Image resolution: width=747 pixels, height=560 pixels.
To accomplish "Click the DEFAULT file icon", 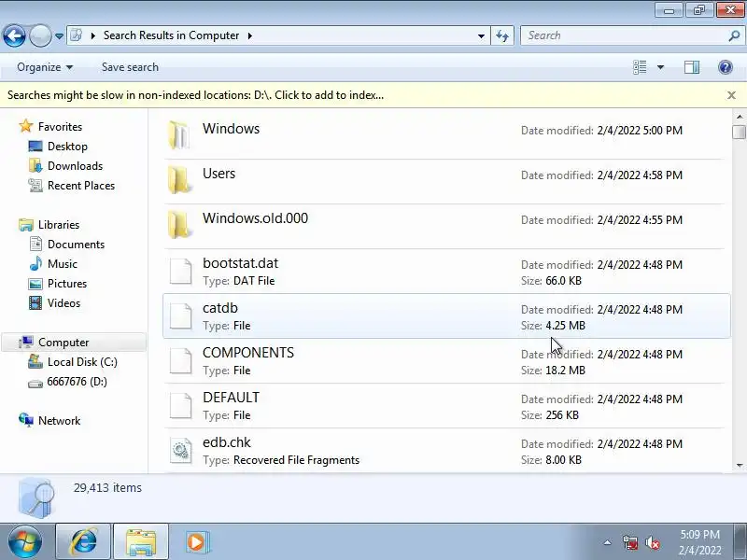I will tap(180, 406).
